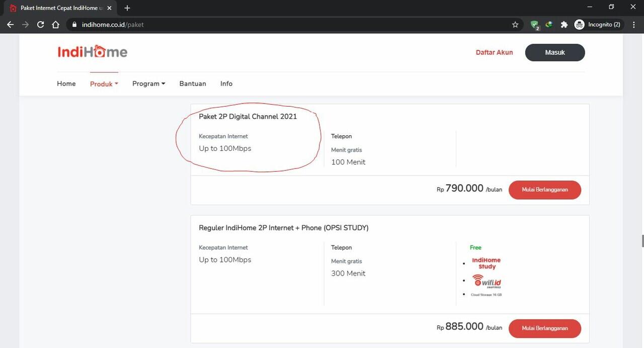Open the Bantuan menu item
644x348 pixels.
point(193,83)
